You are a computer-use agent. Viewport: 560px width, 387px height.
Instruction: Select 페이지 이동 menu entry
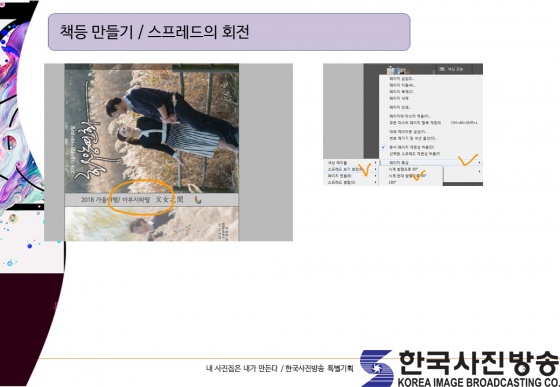tap(402, 85)
